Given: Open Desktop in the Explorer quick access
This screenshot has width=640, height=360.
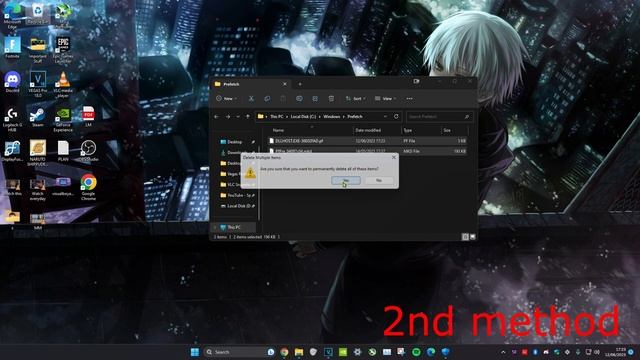Looking at the screenshot, I should (235, 142).
